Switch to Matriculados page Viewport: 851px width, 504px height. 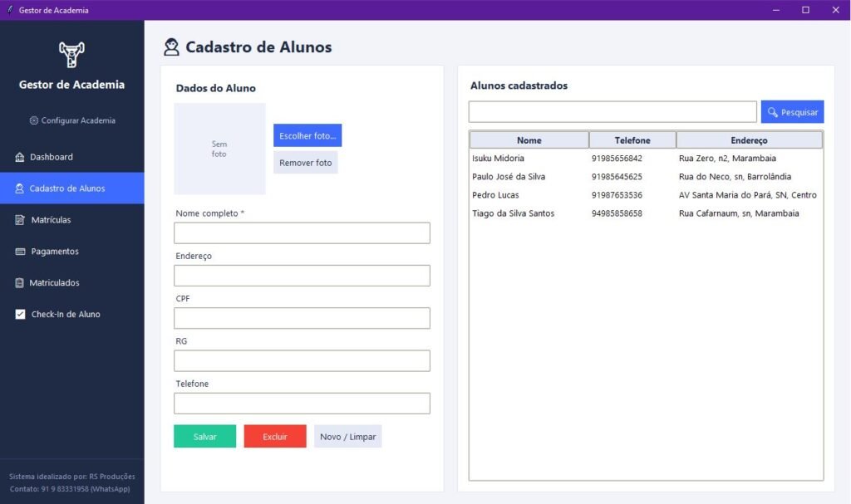pyautogui.click(x=72, y=282)
